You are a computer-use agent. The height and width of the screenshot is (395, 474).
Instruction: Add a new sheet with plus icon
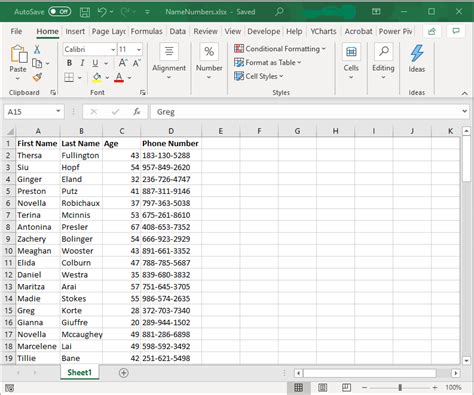point(124,373)
